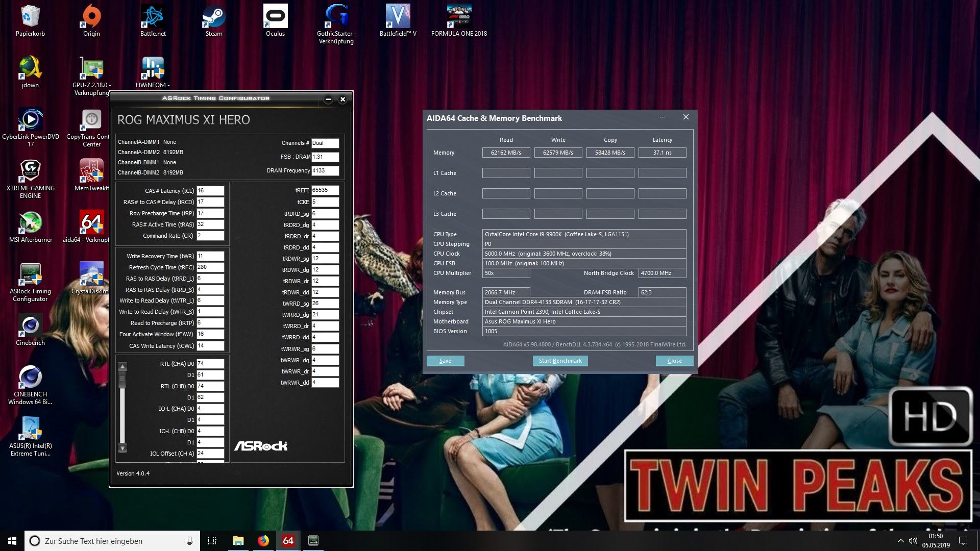This screenshot has height=551, width=980.
Task: Click the CAS# Latency (tCL) field
Action: click(x=210, y=191)
